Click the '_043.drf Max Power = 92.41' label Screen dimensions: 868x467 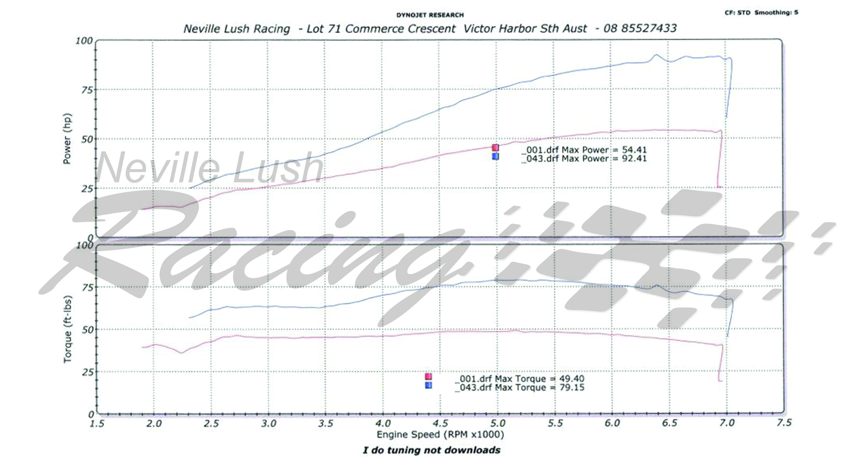(584, 159)
